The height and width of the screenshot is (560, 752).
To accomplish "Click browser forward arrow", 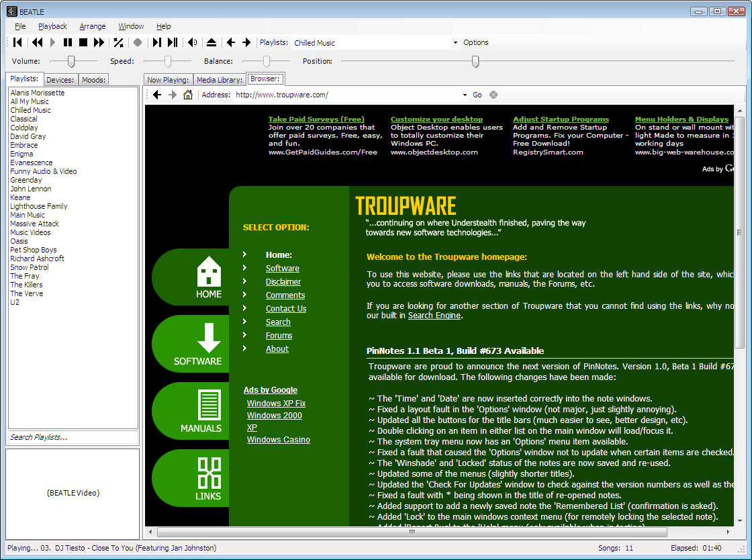I will point(173,95).
